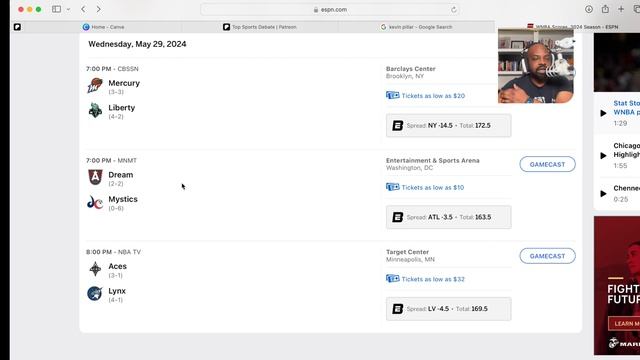Click the Share icon in the toolbar
640x360 pixels.
coord(605,9)
